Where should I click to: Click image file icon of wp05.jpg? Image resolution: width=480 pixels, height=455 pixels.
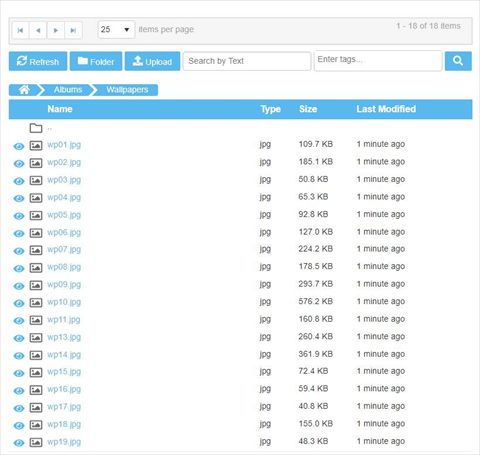36,215
